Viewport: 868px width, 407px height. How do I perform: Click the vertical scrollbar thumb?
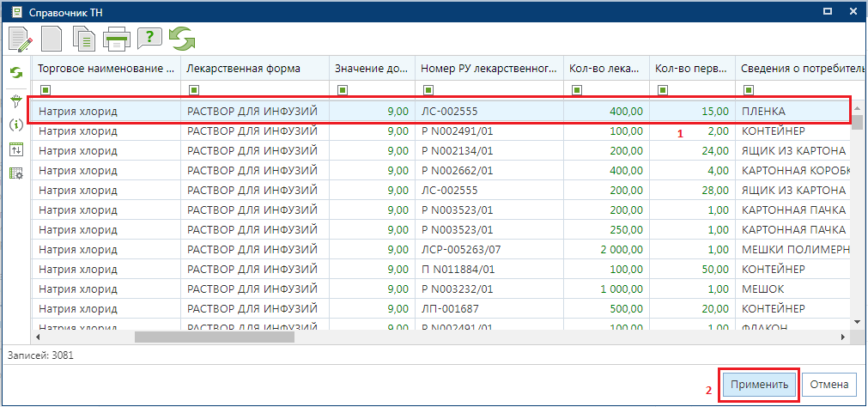click(x=858, y=121)
